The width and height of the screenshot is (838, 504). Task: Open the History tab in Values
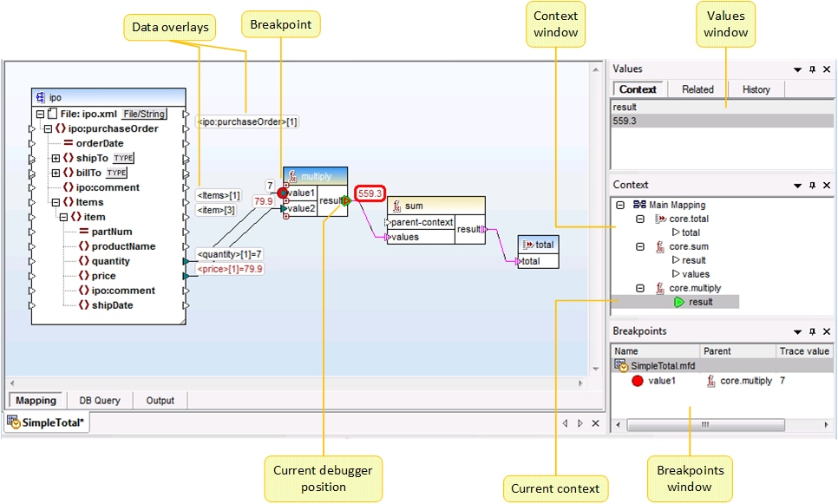[756, 89]
